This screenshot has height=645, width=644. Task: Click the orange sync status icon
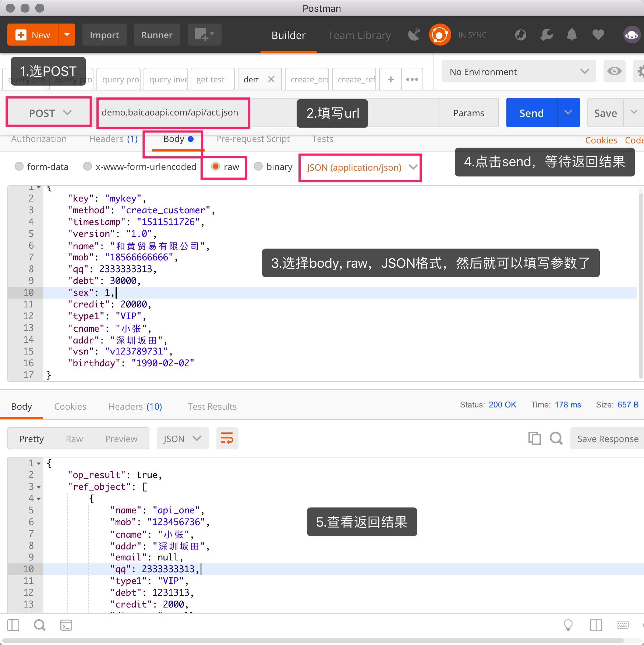(x=440, y=35)
